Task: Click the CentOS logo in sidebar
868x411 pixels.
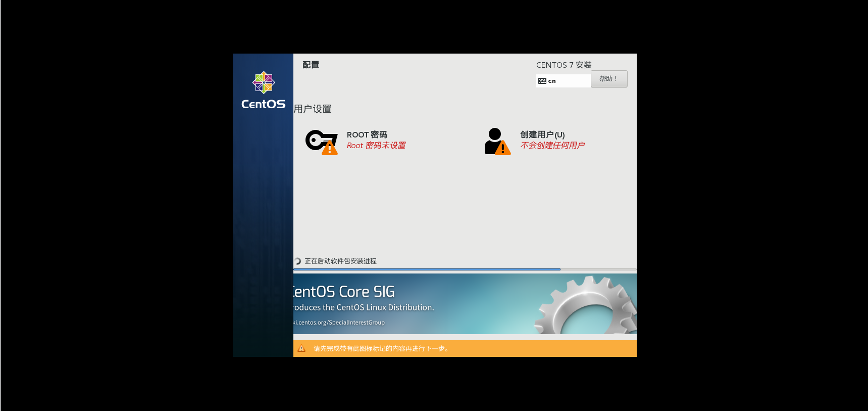Action: 263,90
